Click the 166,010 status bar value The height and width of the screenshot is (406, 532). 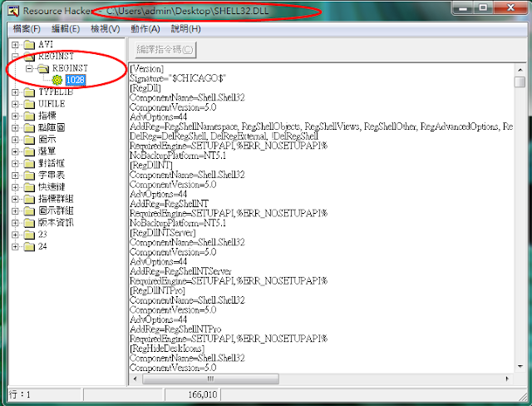pyautogui.click(x=202, y=394)
